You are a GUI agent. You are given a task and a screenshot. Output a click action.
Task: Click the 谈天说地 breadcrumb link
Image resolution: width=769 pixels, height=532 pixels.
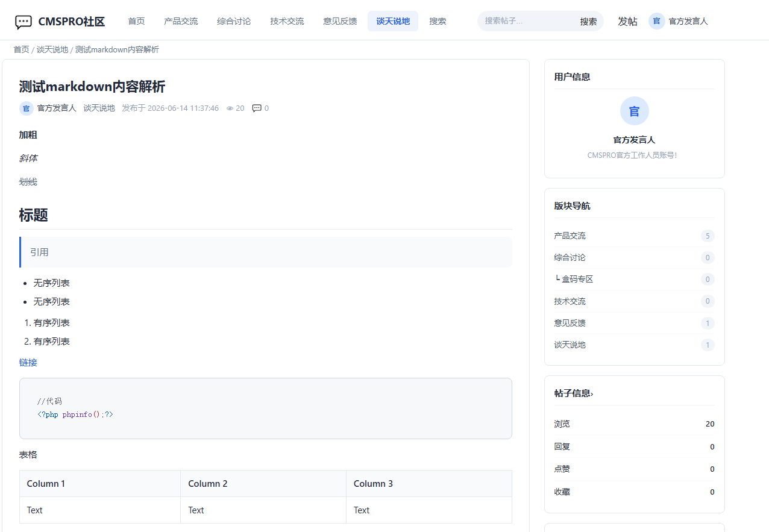pyautogui.click(x=52, y=49)
